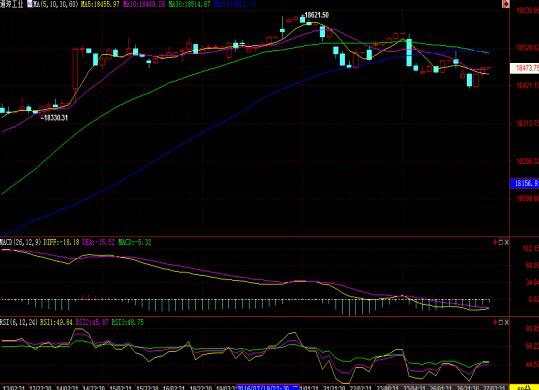The height and width of the screenshot is (390, 539).
Task: Click the green MA30 value label
Action: [x=189, y=4]
